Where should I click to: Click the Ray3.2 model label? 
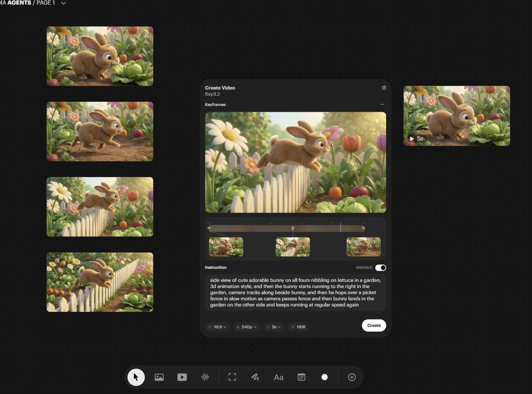tap(212, 94)
